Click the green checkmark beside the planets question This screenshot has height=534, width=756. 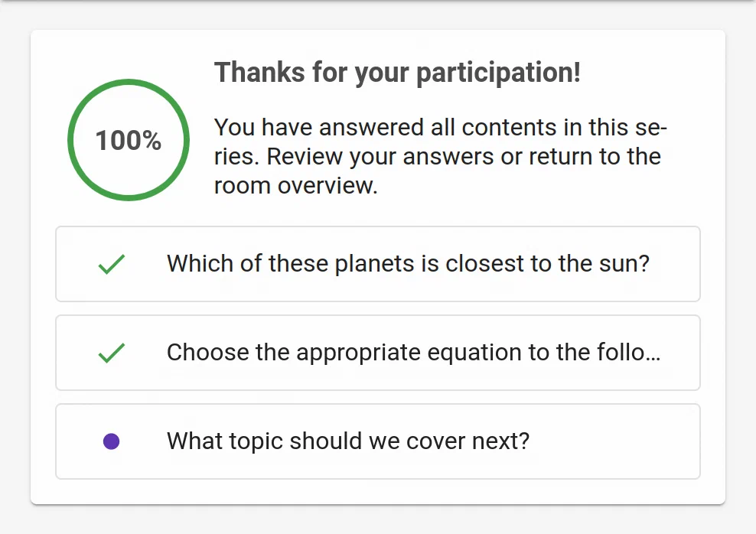point(112,265)
